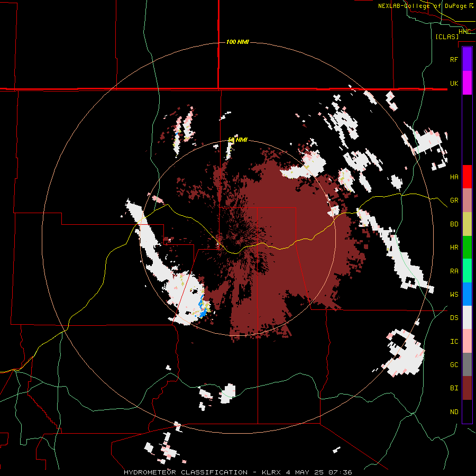
Task: Click the 100 NMI range ring label
Action: coord(237,42)
